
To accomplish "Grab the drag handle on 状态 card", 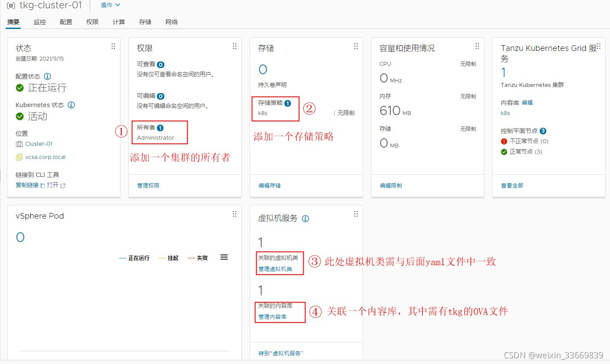I will [x=113, y=46].
